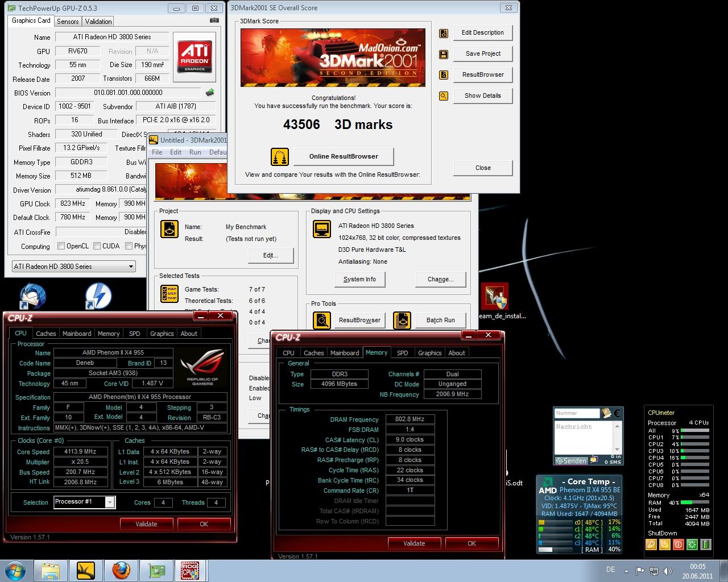Viewport: 728px width, 582px height.
Task: Click the orange standby icon in CPUmeter
Action: click(x=665, y=544)
